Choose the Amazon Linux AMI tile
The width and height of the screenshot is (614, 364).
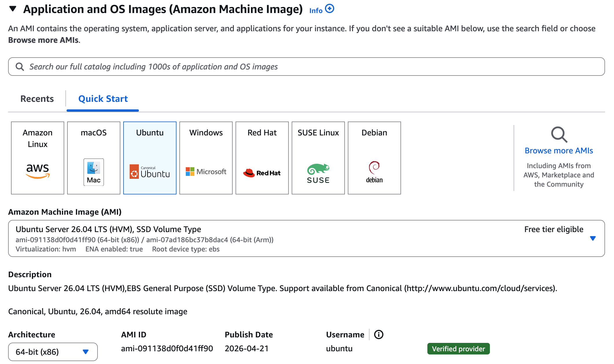(38, 158)
